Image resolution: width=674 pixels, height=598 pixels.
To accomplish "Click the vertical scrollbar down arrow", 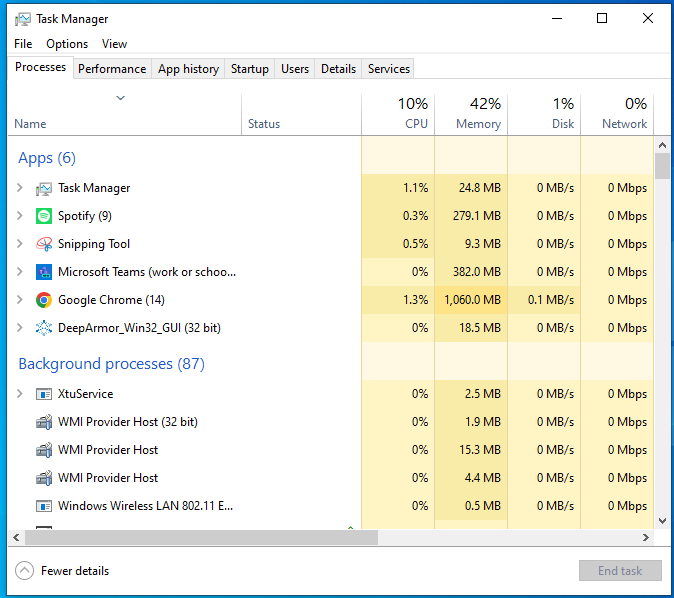I will [662, 521].
